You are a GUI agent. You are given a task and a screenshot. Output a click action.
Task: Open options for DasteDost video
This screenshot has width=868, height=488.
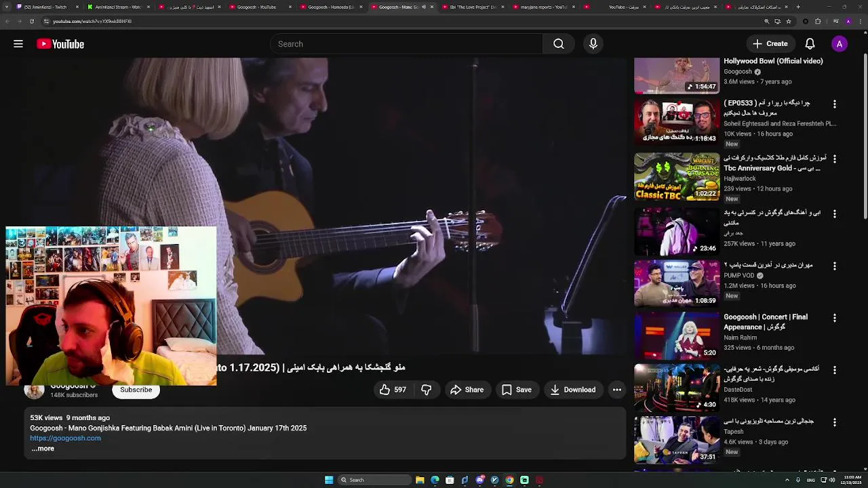(x=835, y=370)
